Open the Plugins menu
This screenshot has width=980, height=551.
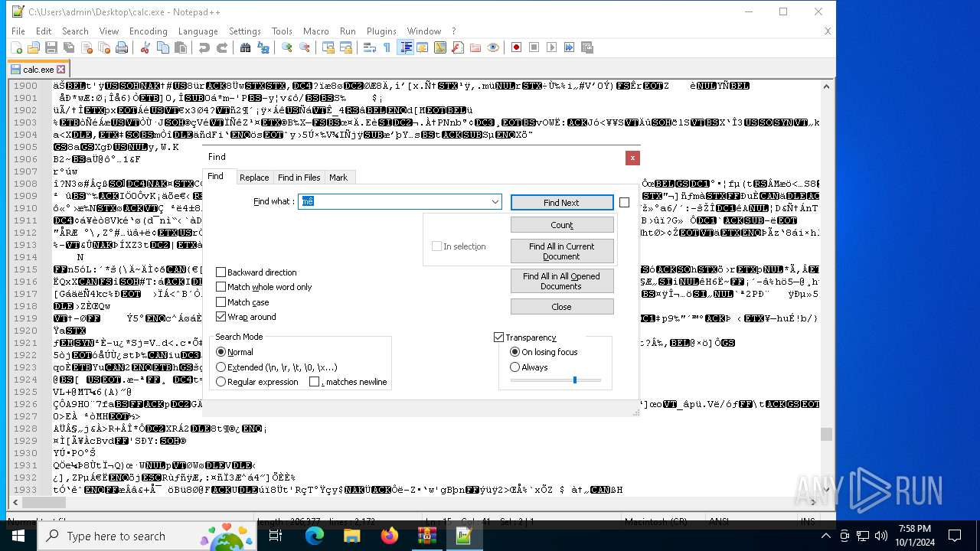[381, 31]
